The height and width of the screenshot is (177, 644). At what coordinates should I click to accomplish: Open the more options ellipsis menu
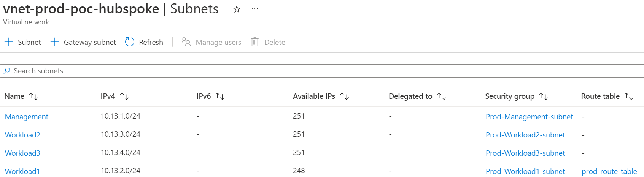point(255,9)
